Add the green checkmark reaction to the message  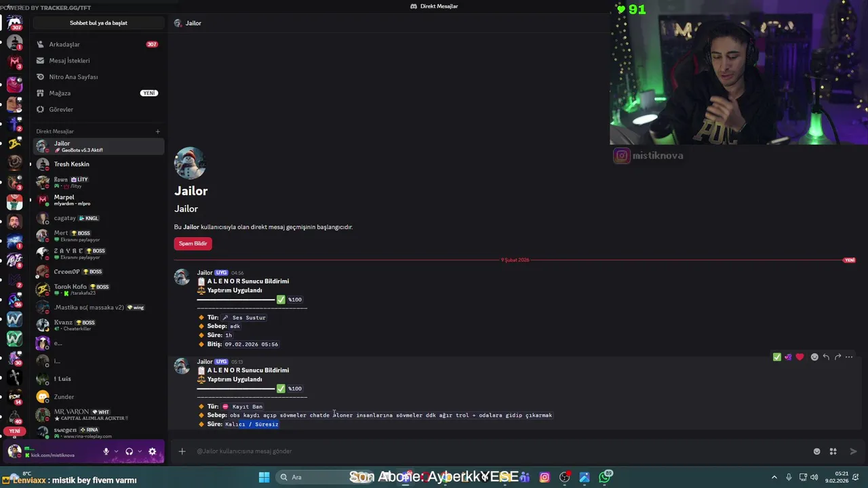(x=777, y=357)
